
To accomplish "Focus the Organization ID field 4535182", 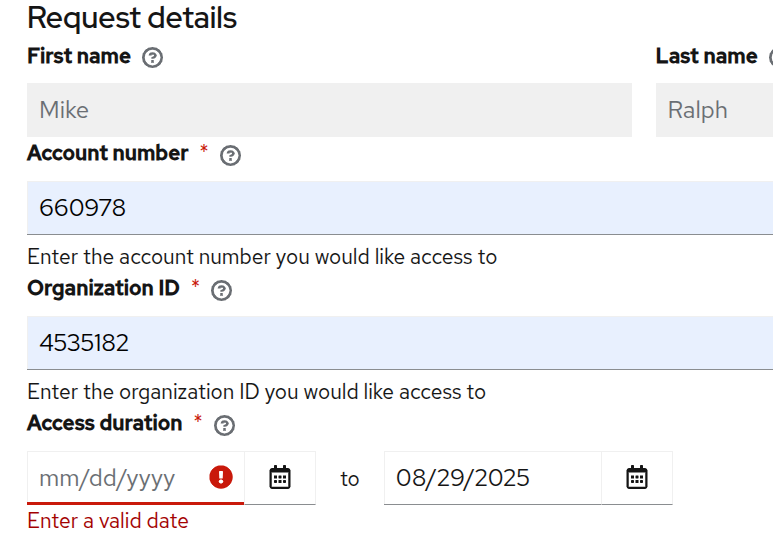I will click(400, 343).
